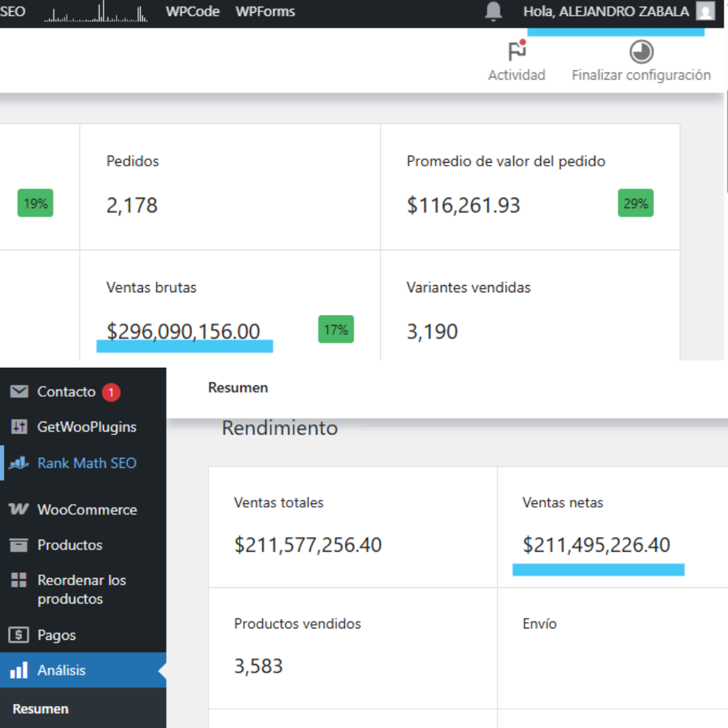Open the Análisis sidebar menu
The image size is (728, 728).
click(62, 670)
